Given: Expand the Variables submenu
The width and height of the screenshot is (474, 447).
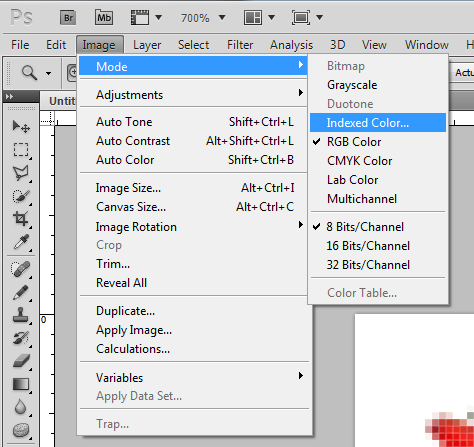Looking at the screenshot, I should [194, 377].
